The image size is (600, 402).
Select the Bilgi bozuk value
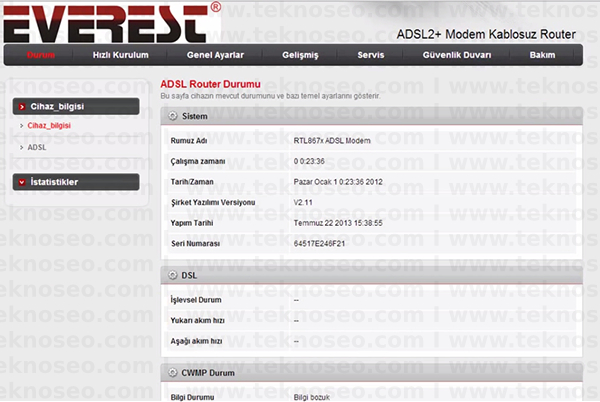[311, 397]
